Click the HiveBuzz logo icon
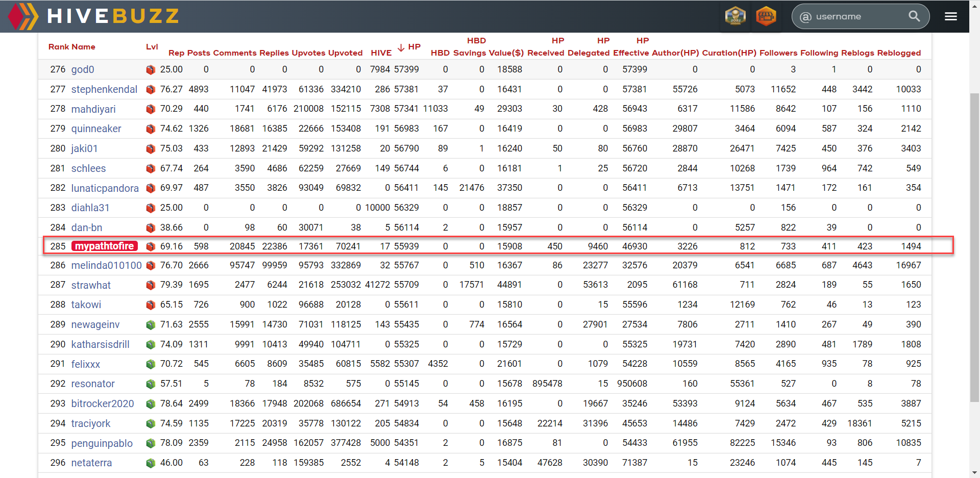This screenshot has height=478, width=980. point(23,16)
